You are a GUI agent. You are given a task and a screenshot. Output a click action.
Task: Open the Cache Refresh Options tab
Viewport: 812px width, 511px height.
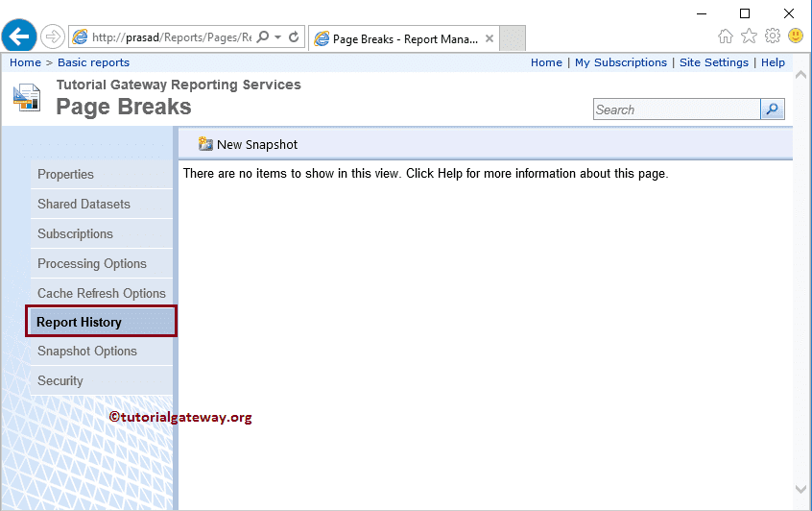[102, 293]
